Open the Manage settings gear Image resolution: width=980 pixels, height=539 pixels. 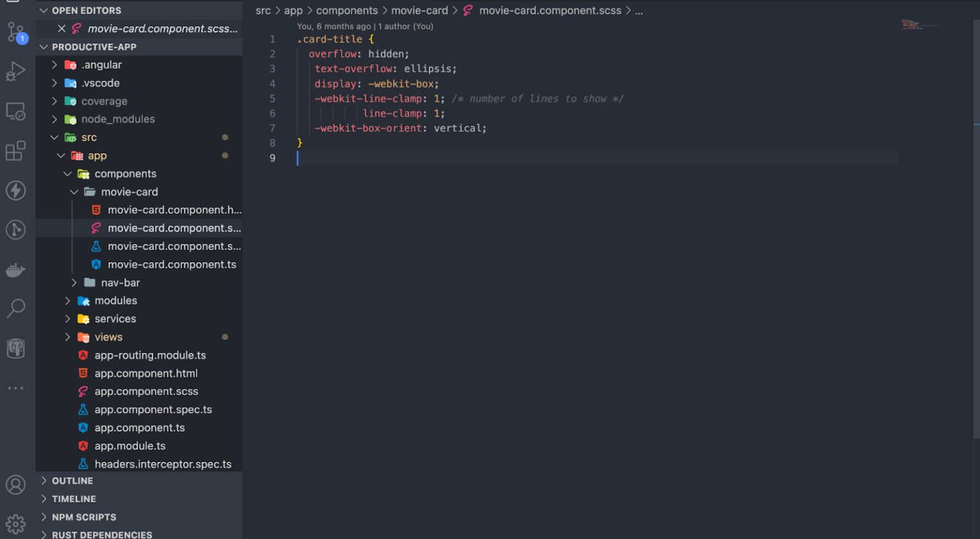coord(16,523)
